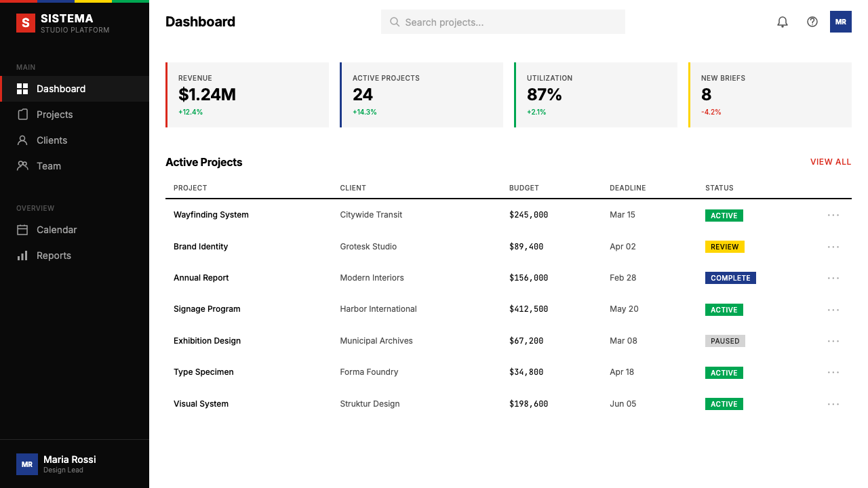Image resolution: width=868 pixels, height=488 pixels.
Task: Open notifications bell icon
Action: [783, 22]
